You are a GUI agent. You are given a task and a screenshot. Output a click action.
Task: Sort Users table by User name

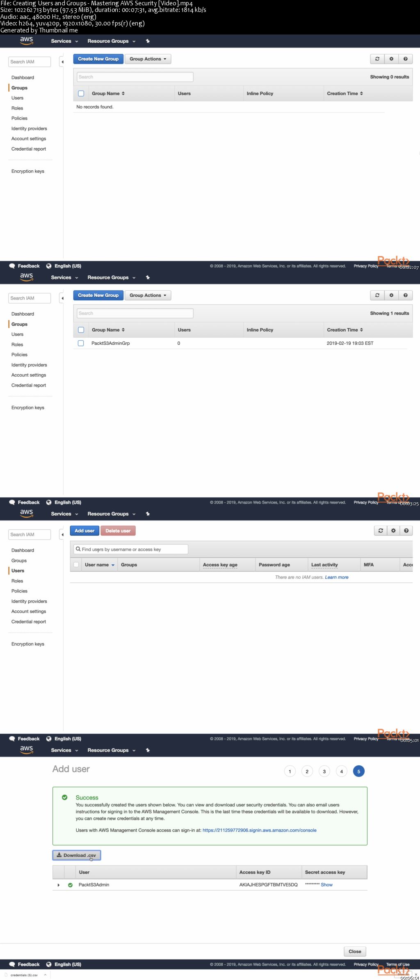pyautogui.click(x=100, y=565)
